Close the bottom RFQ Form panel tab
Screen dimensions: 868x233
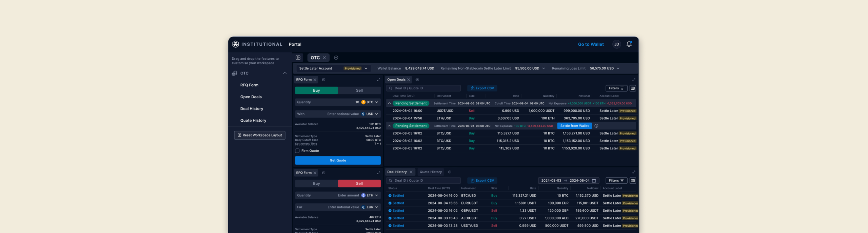click(x=315, y=173)
